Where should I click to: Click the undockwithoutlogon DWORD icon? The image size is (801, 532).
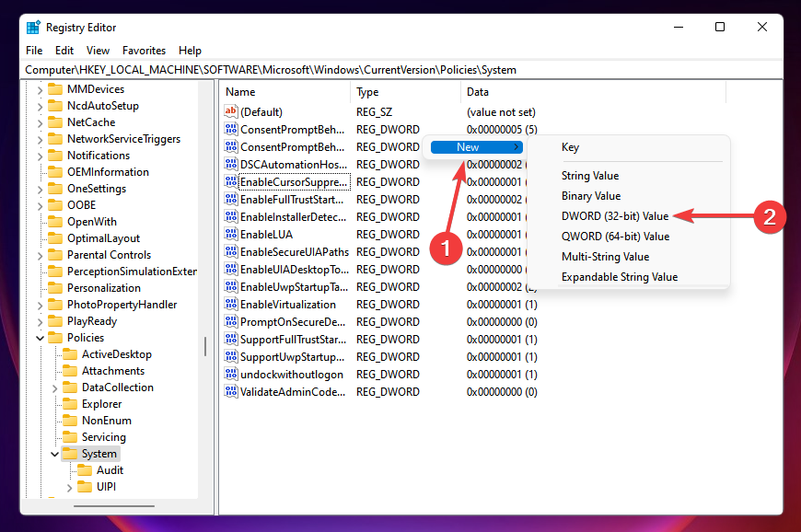tap(231, 374)
